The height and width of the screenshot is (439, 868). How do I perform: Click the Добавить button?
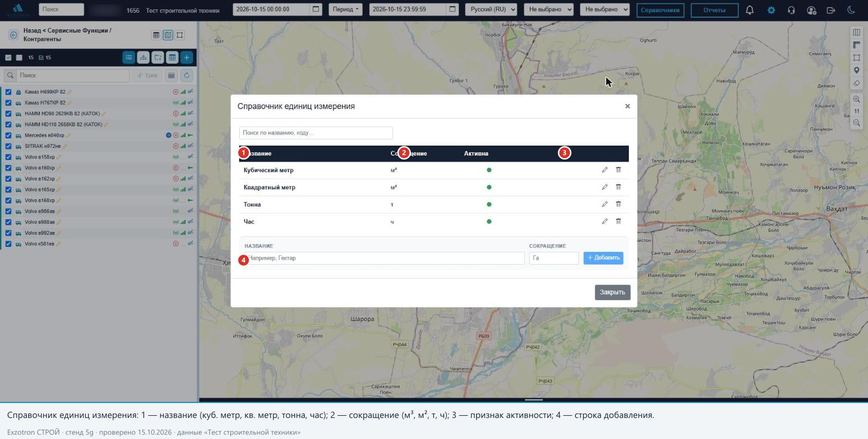coord(603,258)
